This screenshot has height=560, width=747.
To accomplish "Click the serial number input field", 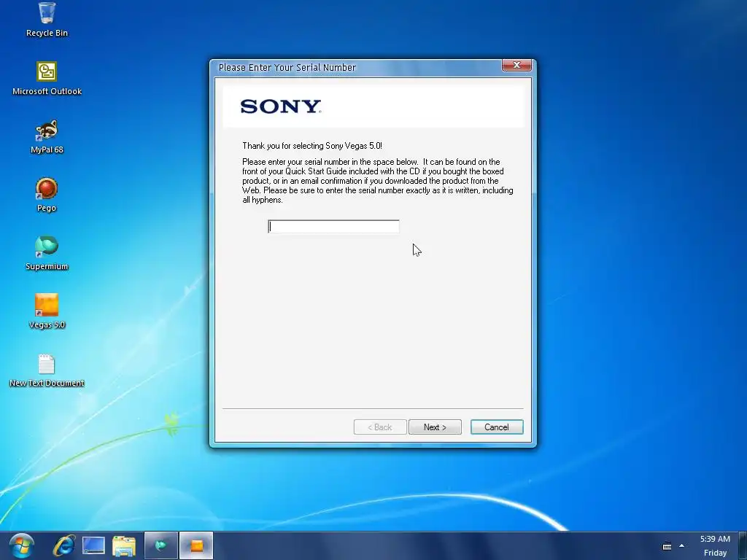I will (x=333, y=227).
